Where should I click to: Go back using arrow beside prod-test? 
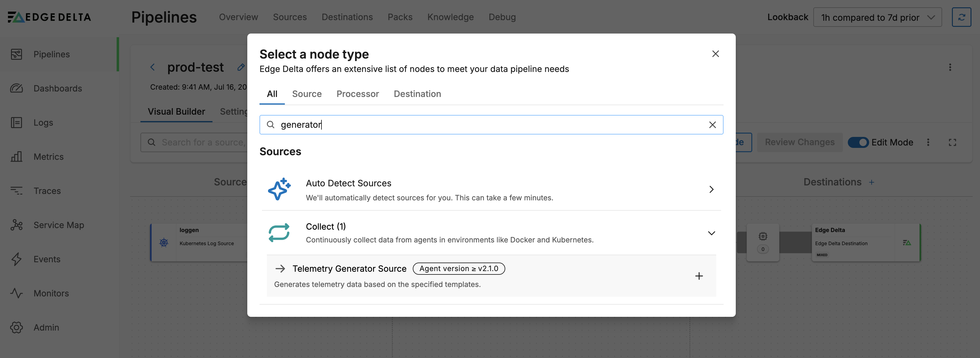[153, 67]
